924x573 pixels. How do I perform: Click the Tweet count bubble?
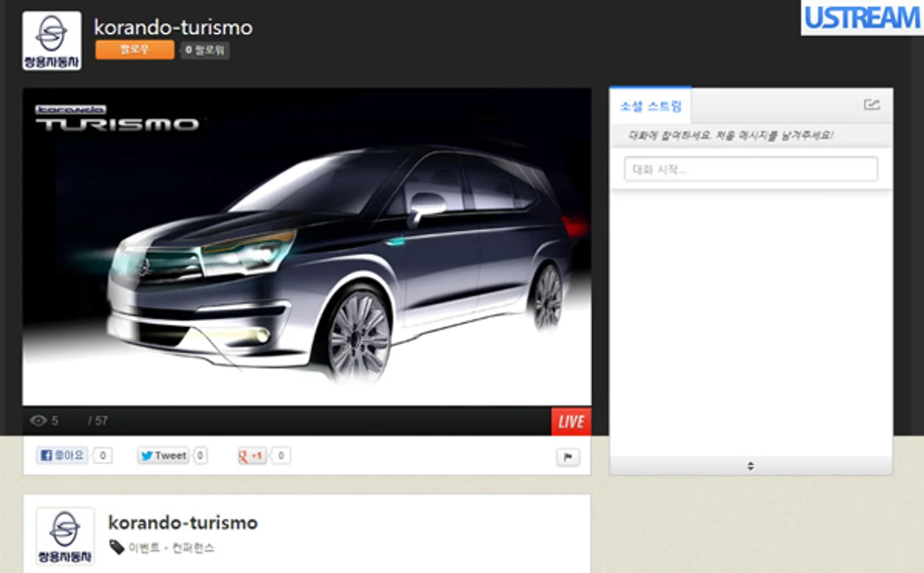200,455
